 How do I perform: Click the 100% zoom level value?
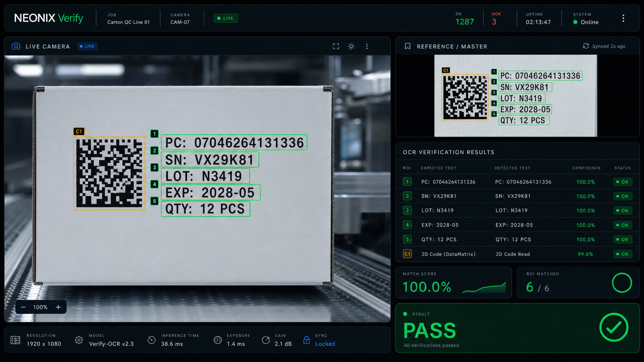pyautogui.click(x=40, y=307)
